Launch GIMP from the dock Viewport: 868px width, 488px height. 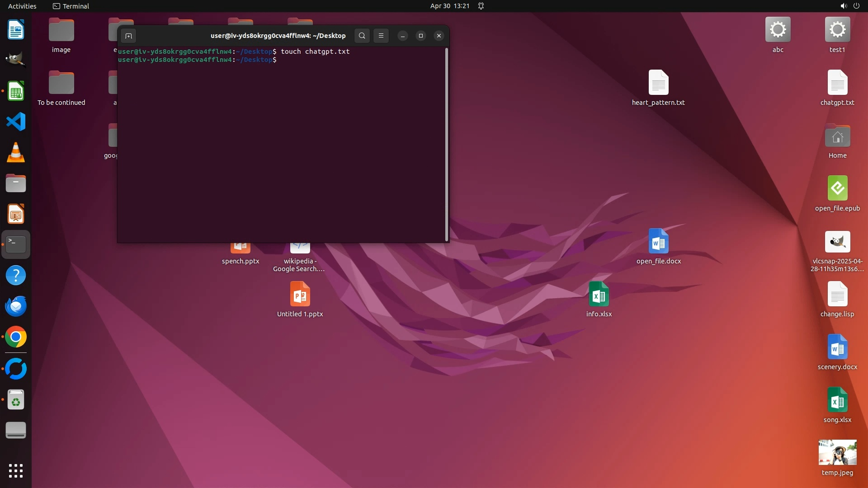16,60
